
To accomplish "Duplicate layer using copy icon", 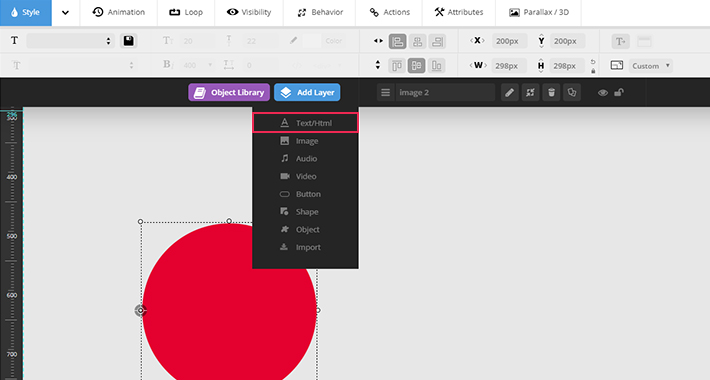I will pos(572,92).
